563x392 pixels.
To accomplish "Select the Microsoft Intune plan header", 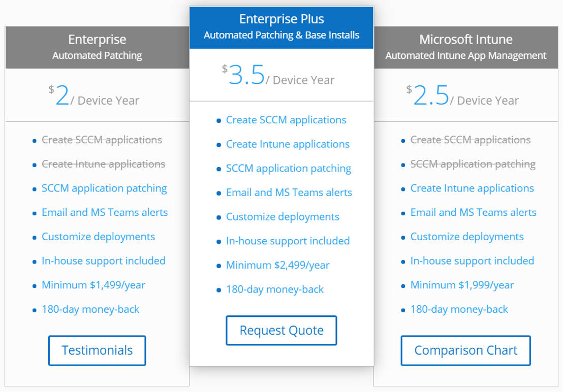I will (465, 39).
